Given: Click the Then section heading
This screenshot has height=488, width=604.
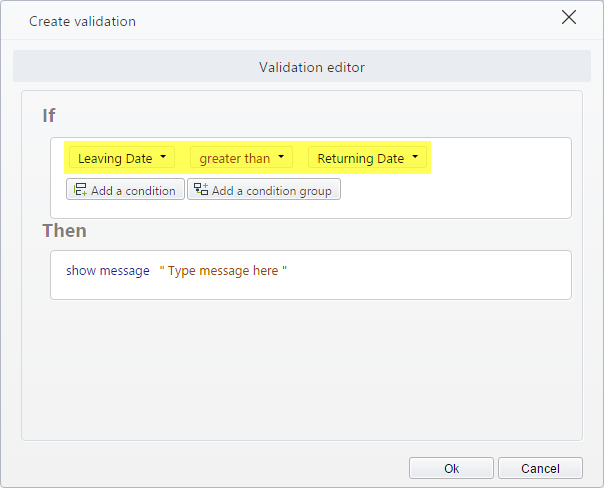Looking at the screenshot, I should [64, 231].
